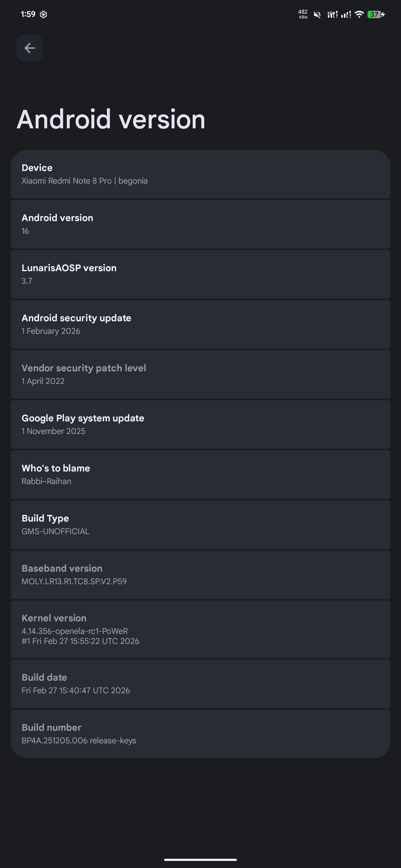Image resolution: width=401 pixels, height=868 pixels.
Task: Tap the Who's to blame row
Action: click(x=200, y=475)
